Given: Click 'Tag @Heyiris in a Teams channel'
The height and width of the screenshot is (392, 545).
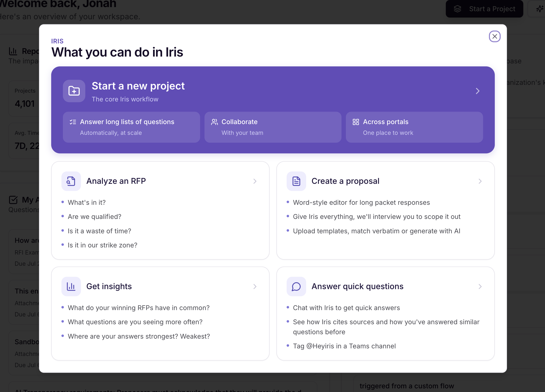Looking at the screenshot, I should (344, 346).
